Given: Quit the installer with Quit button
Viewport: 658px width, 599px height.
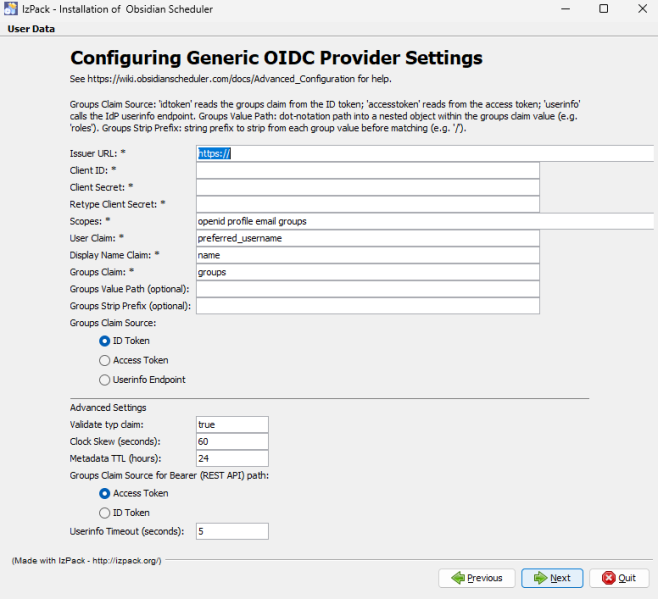Looking at the screenshot, I should (x=619, y=578).
